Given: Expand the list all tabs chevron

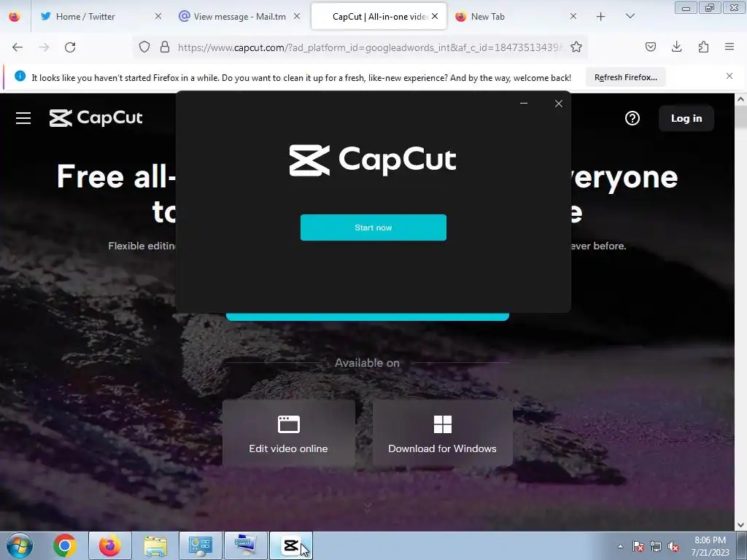Looking at the screenshot, I should 630,16.
